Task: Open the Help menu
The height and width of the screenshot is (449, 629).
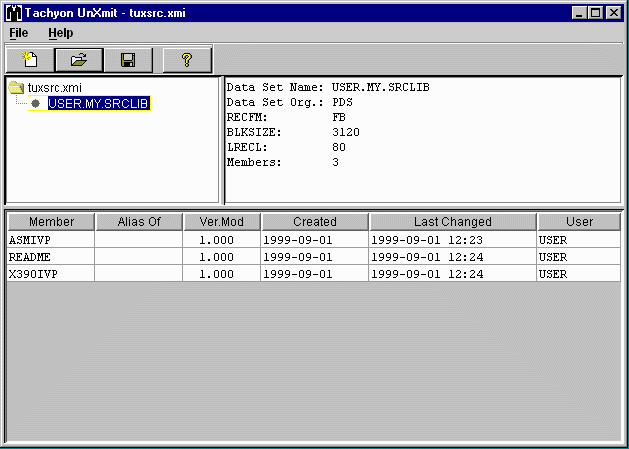Action: tap(61, 33)
